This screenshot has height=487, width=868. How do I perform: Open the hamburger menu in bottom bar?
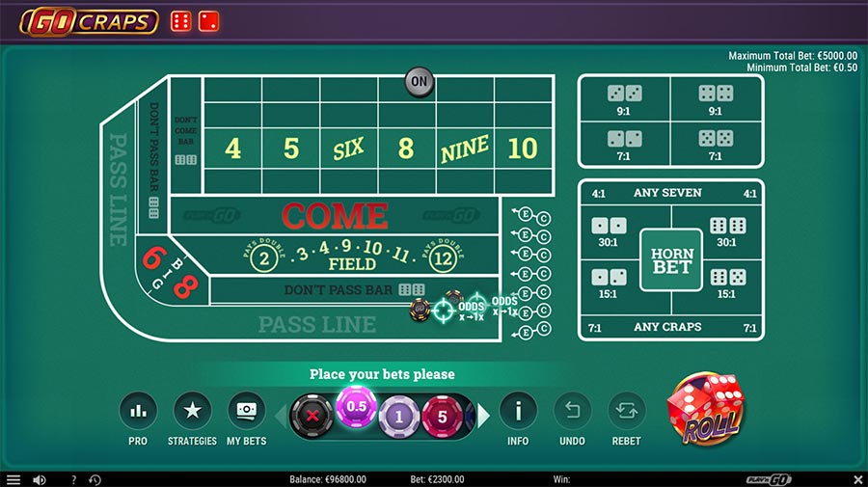pyautogui.click(x=13, y=479)
